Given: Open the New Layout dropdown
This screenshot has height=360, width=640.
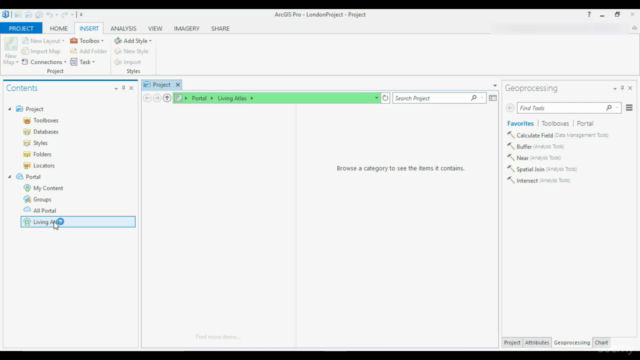Looking at the screenshot, I should 43,41.
